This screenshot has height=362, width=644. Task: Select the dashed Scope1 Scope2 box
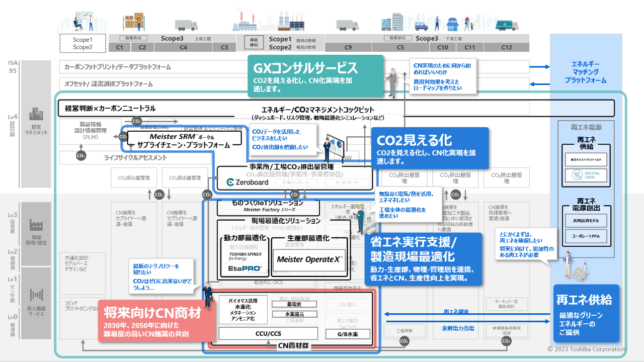[83, 43]
